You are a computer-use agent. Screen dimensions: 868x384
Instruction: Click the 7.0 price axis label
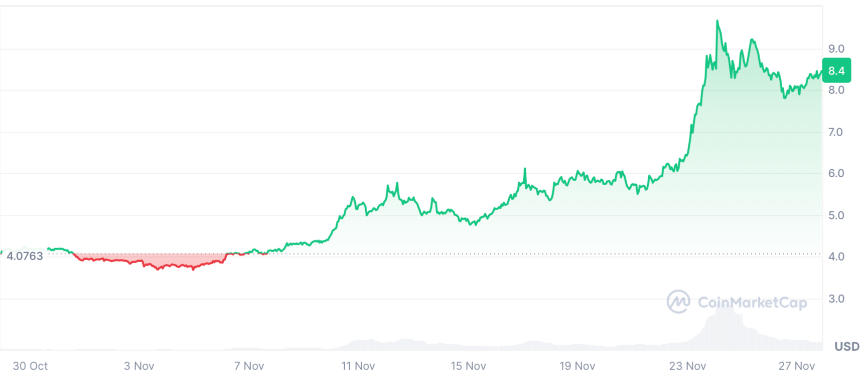click(836, 132)
